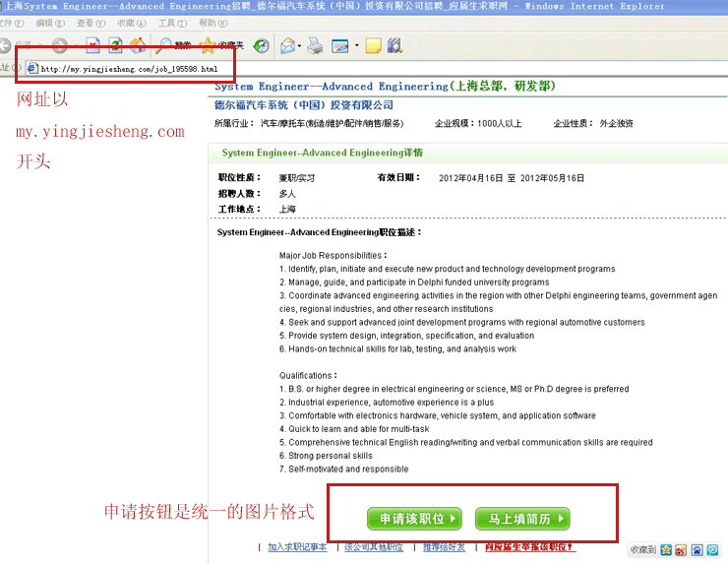
Task: Click the Refresh page icon
Action: 116,45
